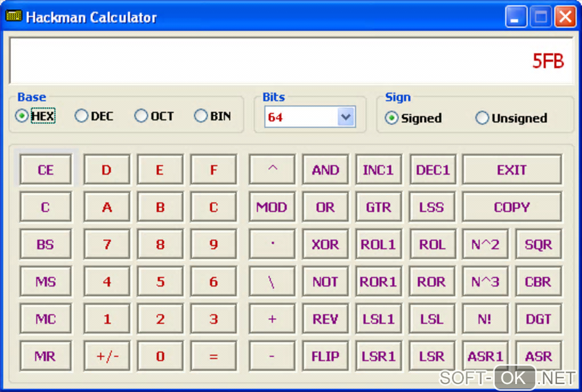Compute factorial with N! button
This screenshot has width=582, height=392.
(486, 319)
